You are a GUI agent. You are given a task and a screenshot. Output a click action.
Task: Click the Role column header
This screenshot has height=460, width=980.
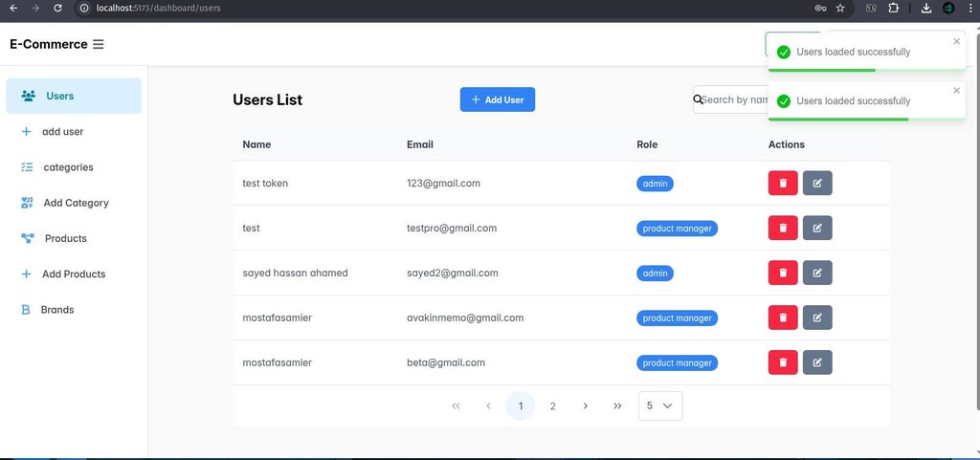[647, 144]
